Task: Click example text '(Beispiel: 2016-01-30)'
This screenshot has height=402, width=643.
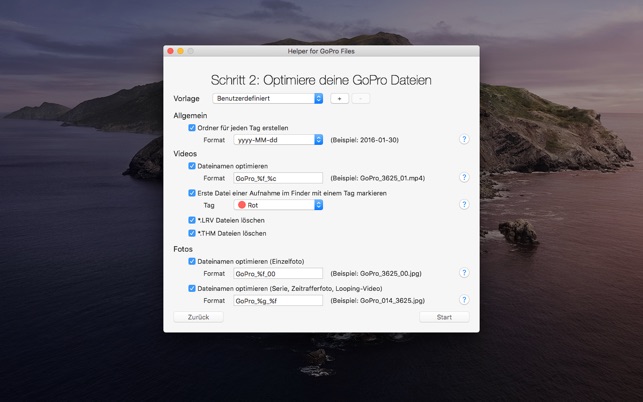Action: (x=365, y=140)
